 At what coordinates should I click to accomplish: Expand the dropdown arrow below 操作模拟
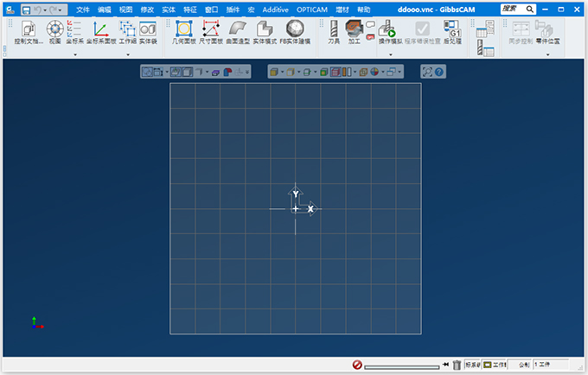pos(391,54)
